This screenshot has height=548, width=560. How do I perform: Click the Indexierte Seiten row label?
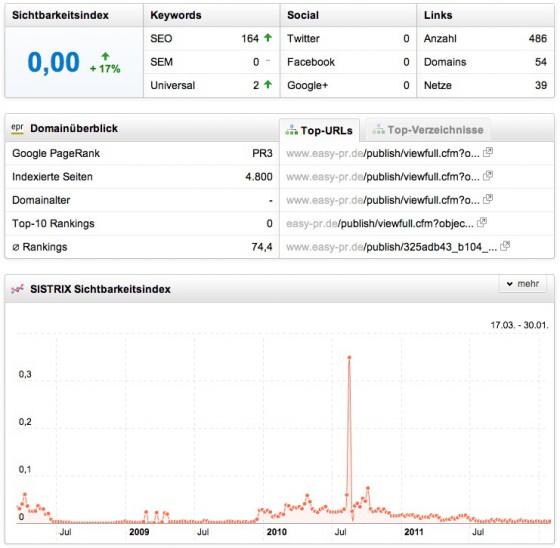[x=52, y=177]
